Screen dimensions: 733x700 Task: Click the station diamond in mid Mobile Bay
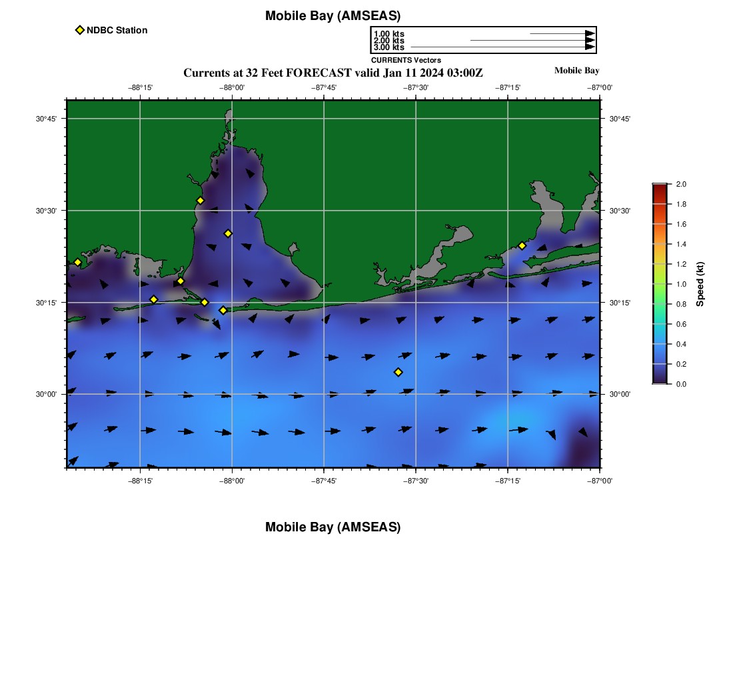pos(228,233)
